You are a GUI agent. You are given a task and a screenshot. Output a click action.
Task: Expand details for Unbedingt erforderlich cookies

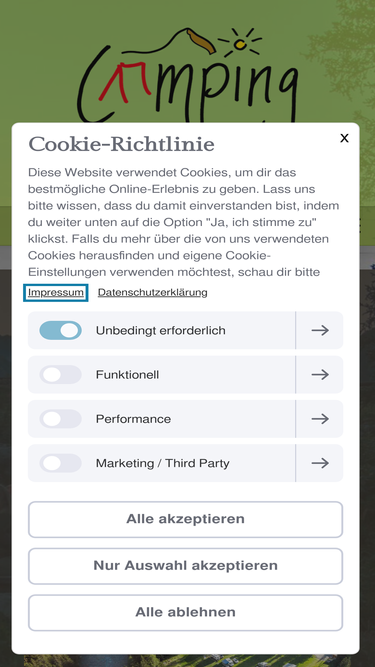[320, 331]
